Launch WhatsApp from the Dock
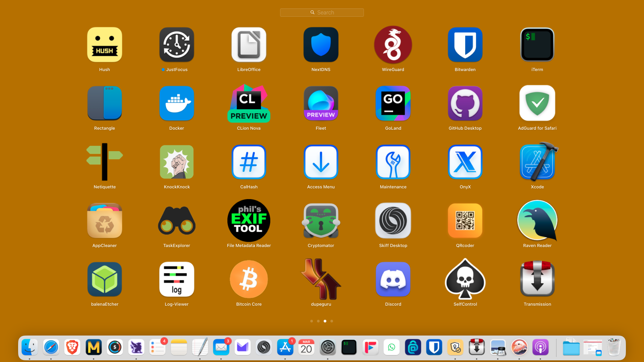 [391, 347]
